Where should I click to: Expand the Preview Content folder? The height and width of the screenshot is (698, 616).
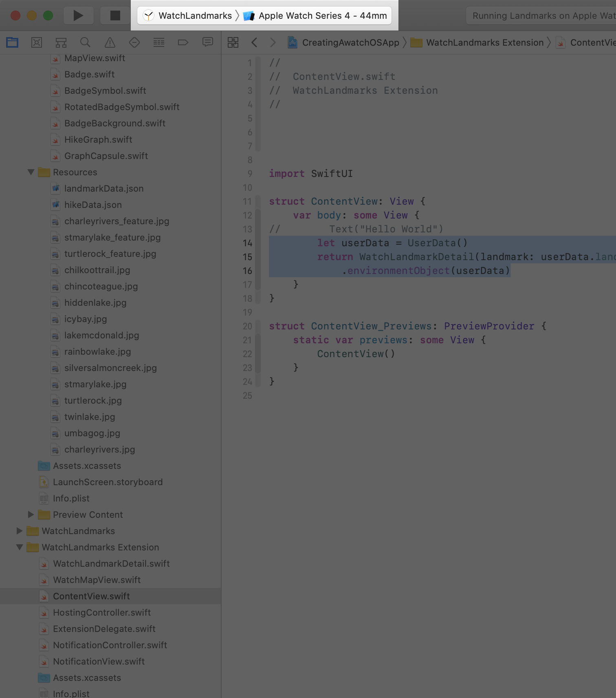click(31, 515)
